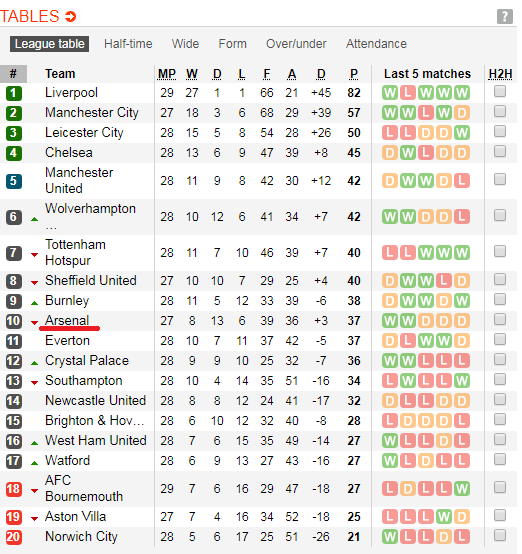Click Norwich City's red position 20 badge
This screenshot has width=522, height=554.
[14, 537]
